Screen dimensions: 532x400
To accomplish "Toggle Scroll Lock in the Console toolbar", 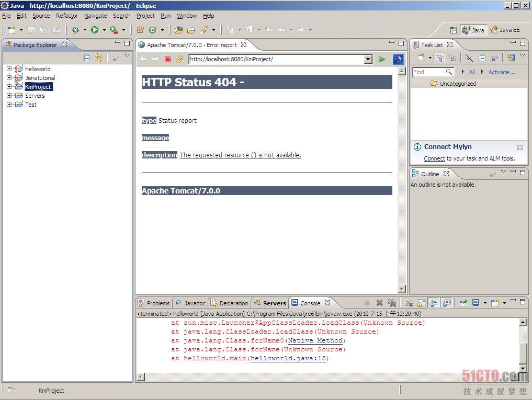I will click(422, 303).
